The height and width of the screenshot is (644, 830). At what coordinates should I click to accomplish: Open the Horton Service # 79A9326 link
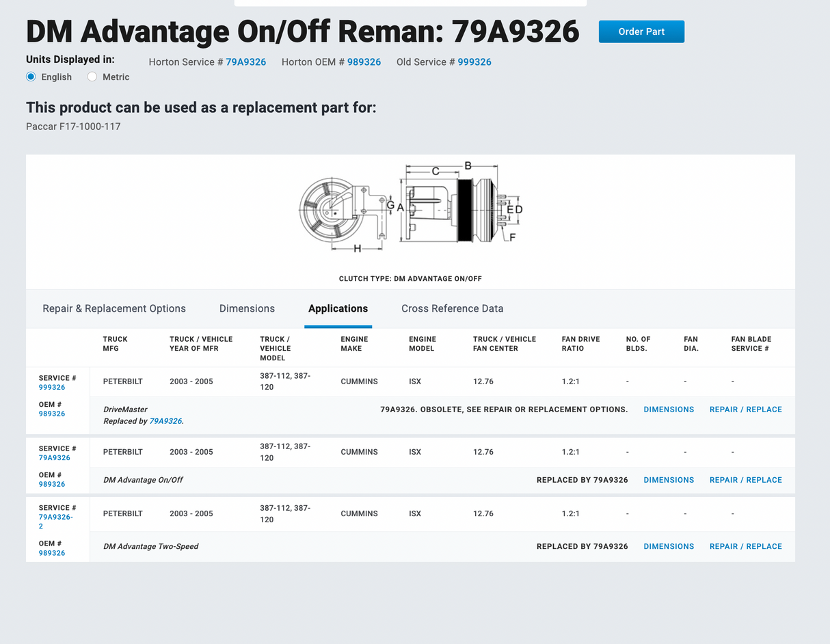tap(245, 62)
